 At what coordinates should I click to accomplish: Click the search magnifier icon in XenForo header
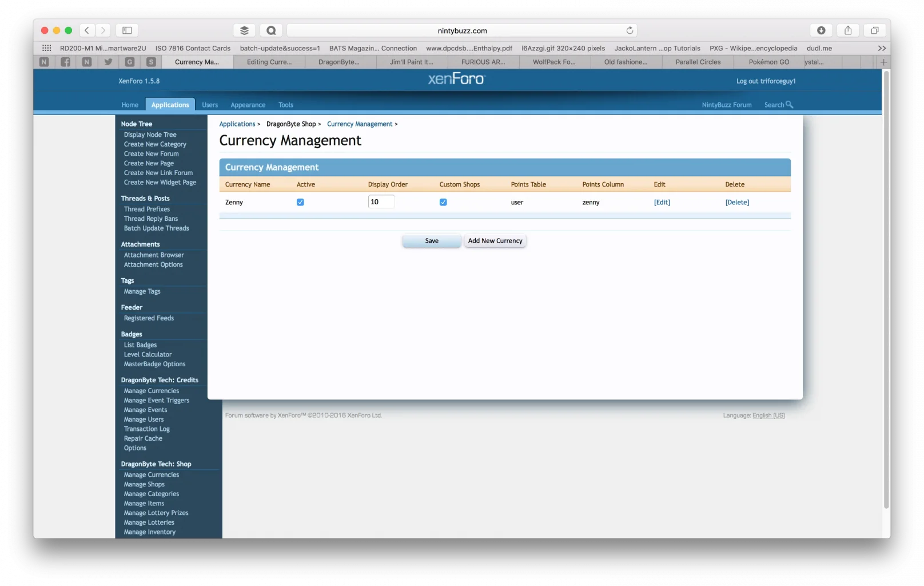790,104
